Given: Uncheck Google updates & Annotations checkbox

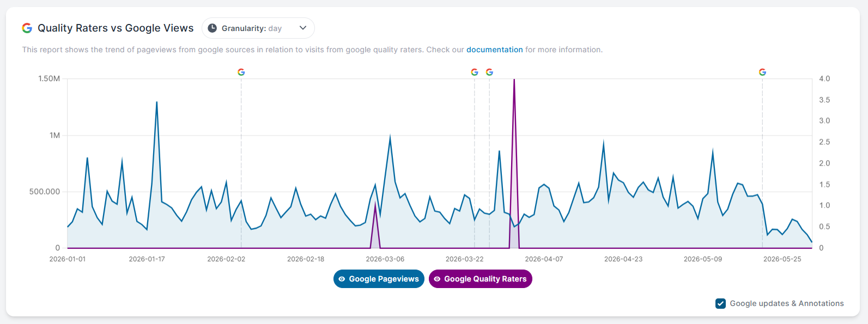Looking at the screenshot, I should 720,303.
